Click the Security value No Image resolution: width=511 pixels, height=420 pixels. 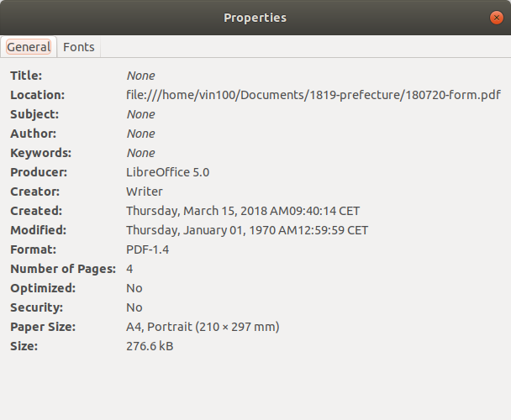pyautogui.click(x=134, y=307)
